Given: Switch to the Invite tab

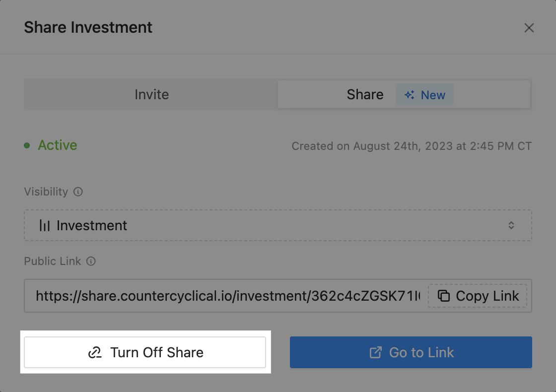Looking at the screenshot, I should coord(151,95).
